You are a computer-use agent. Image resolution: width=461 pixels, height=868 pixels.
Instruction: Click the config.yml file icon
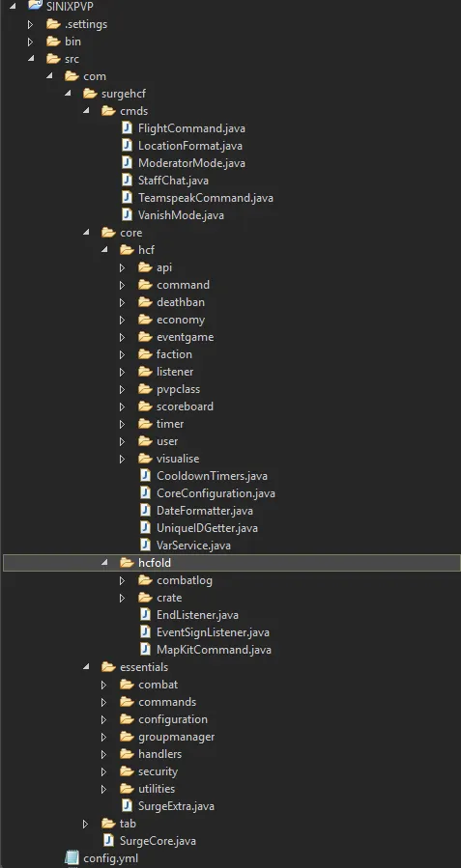(x=72, y=858)
